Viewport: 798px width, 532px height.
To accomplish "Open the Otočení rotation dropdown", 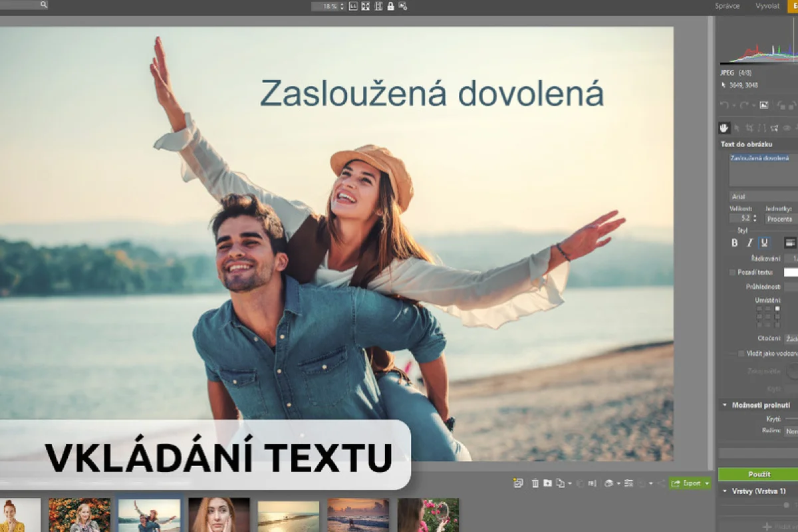I will [791, 338].
